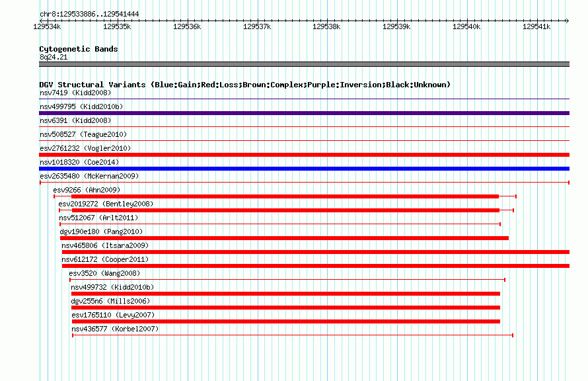The width and height of the screenshot is (588, 381).
Task: Click the 129536k ruler tick label
Action: pos(187,26)
